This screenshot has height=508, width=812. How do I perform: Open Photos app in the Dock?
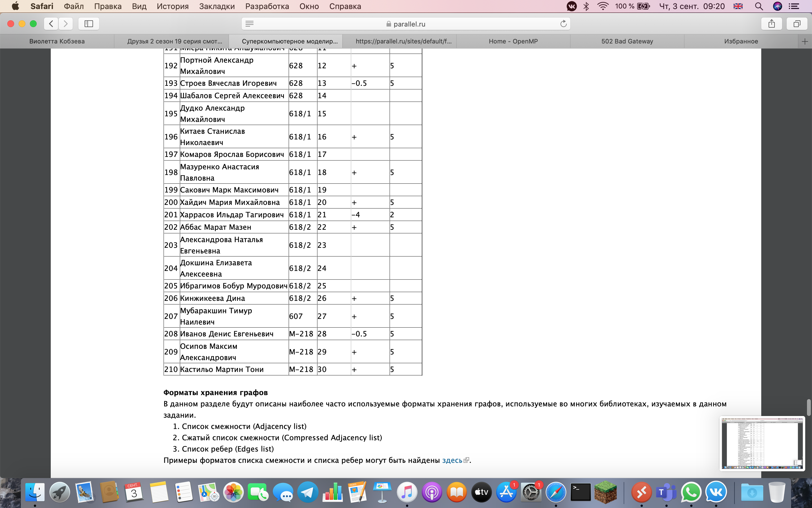coord(233,492)
